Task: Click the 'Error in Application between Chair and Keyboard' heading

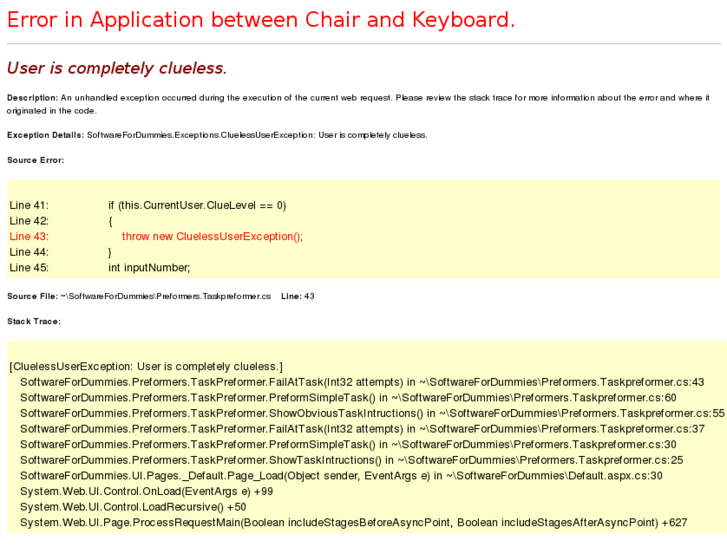Action: 261,19
